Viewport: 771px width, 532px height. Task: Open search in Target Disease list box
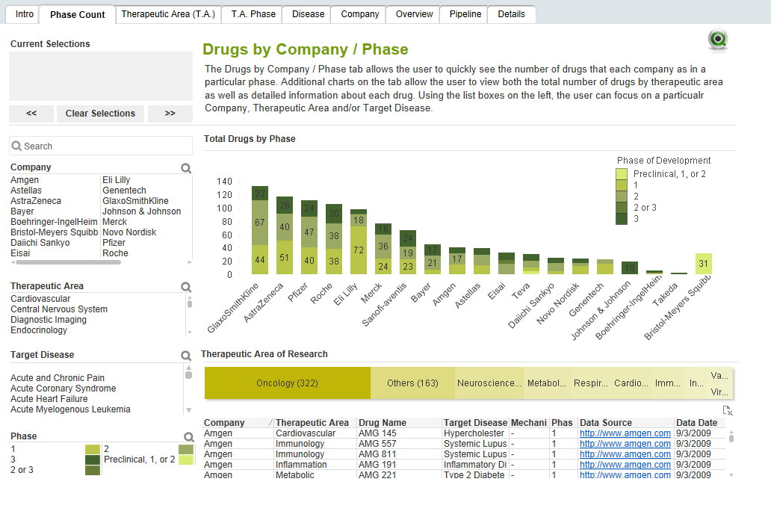(186, 356)
